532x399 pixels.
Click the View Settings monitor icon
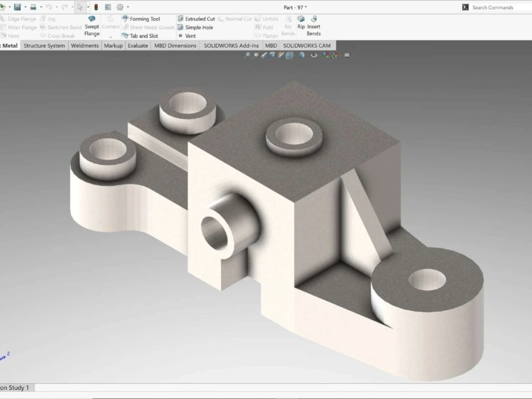pyautogui.click(x=347, y=55)
